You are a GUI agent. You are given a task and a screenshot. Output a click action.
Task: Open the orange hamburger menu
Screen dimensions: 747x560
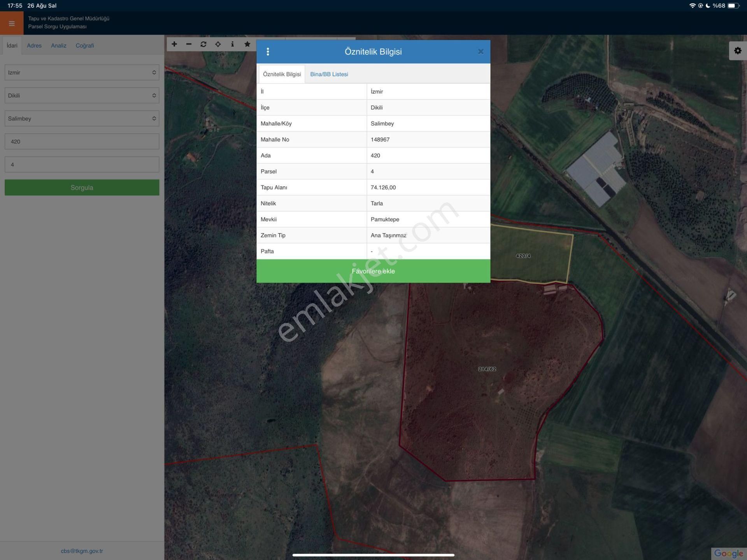[12, 23]
